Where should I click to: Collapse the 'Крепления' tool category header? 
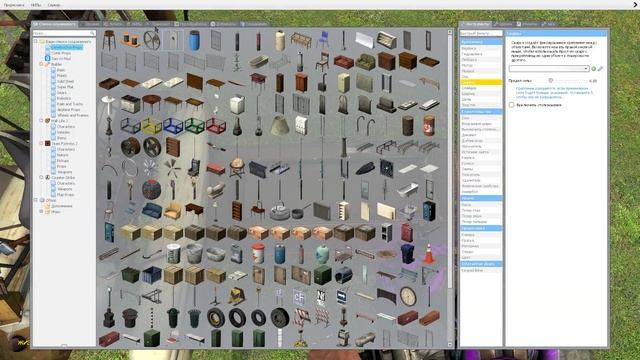(481, 42)
